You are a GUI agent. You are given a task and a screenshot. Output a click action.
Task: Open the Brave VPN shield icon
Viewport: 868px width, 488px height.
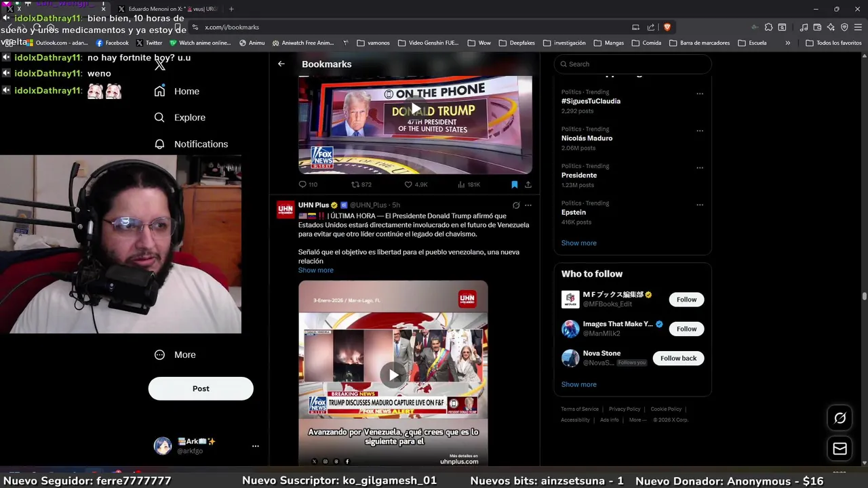click(844, 27)
